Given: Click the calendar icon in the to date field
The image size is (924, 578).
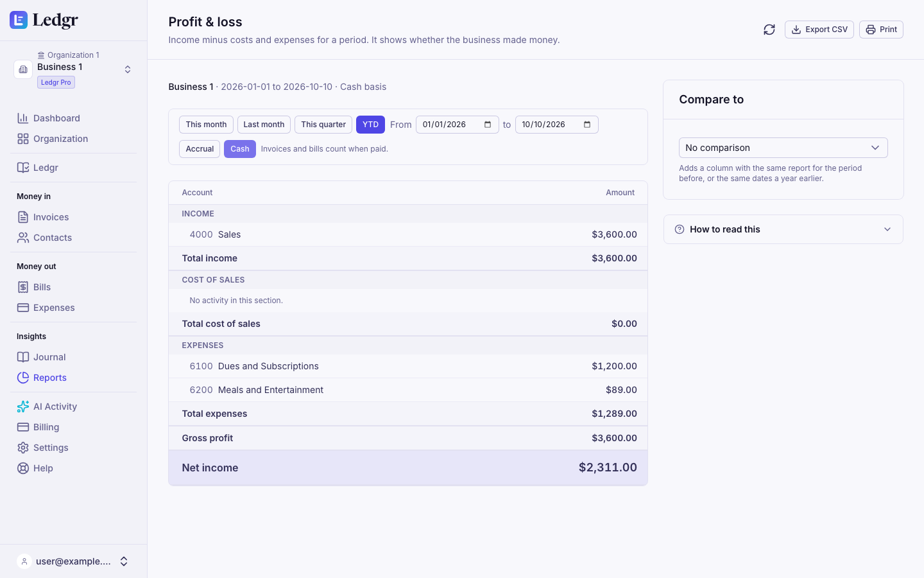Looking at the screenshot, I should (x=587, y=125).
